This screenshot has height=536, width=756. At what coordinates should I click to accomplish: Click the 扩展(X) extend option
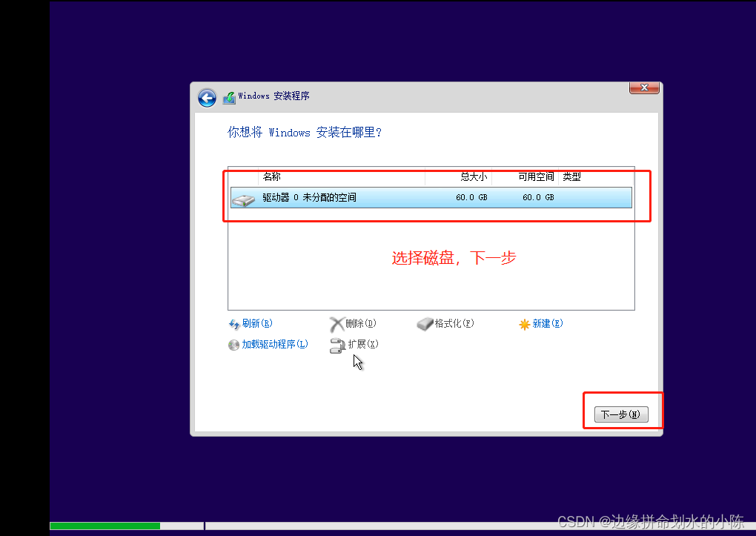(x=363, y=344)
